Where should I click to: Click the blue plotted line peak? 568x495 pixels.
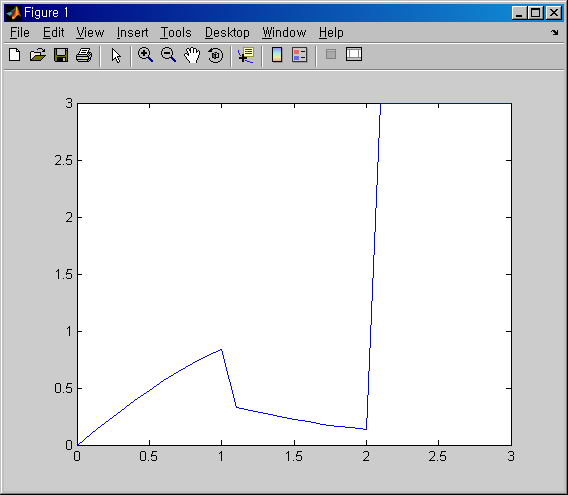pyautogui.click(x=221, y=349)
